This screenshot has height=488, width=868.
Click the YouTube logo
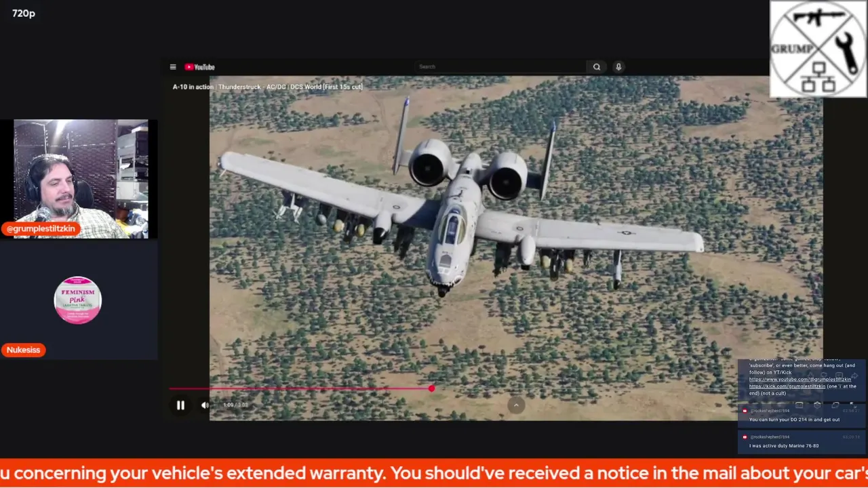click(x=200, y=67)
